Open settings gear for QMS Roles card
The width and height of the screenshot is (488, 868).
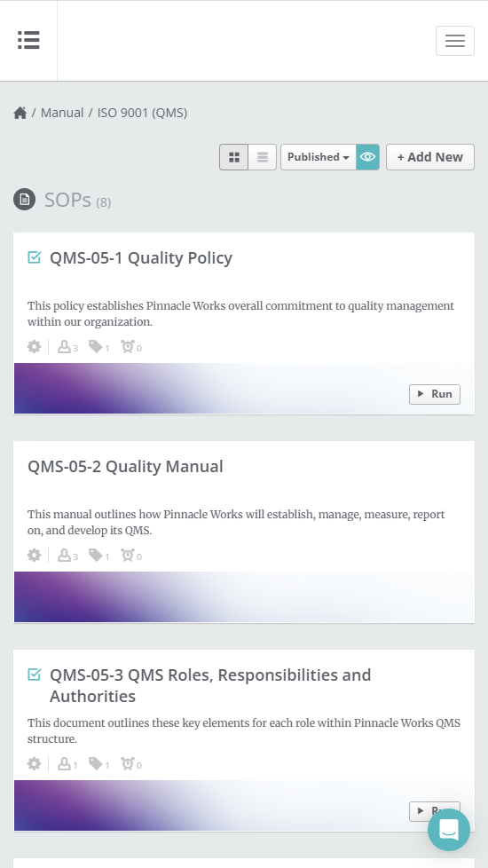pyautogui.click(x=35, y=764)
